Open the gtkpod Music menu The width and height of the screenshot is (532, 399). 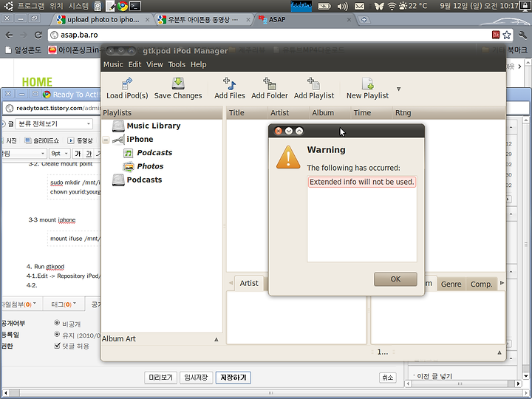(x=113, y=64)
